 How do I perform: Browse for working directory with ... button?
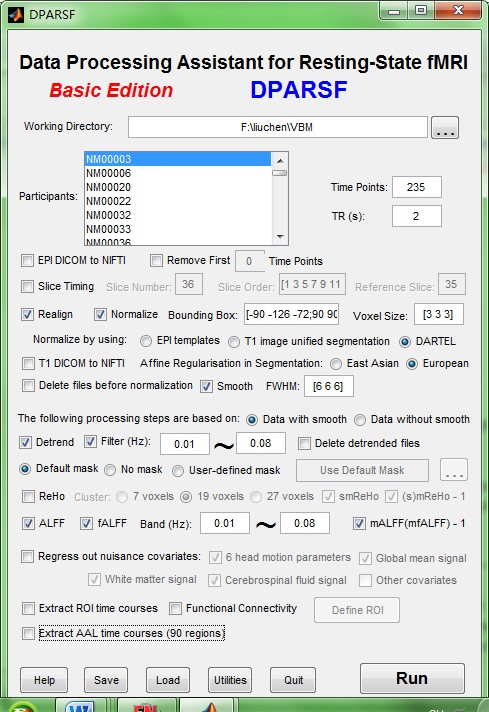pyautogui.click(x=445, y=127)
